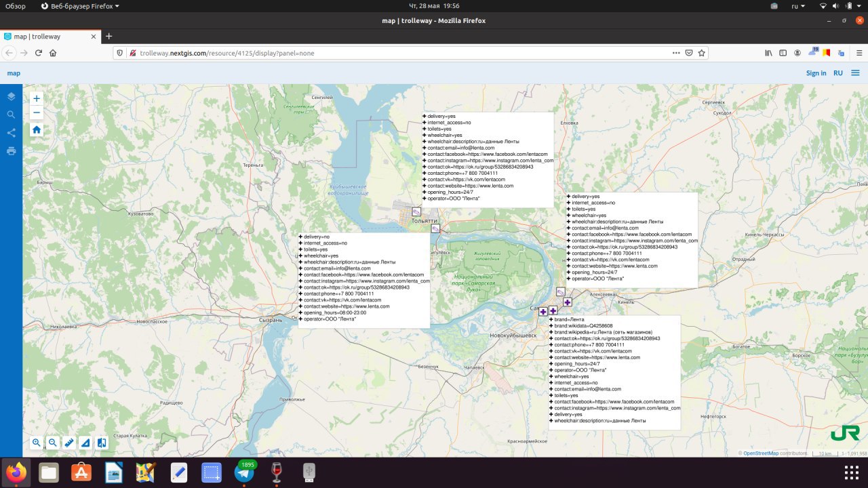Save page to Pocket
The width and height of the screenshot is (868, 488).
[689, 53]
